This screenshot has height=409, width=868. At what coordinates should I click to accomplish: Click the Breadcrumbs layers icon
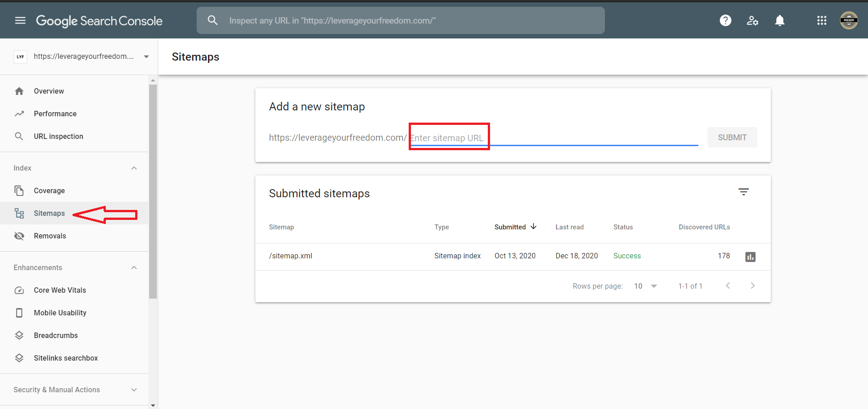tap(19, 335)
